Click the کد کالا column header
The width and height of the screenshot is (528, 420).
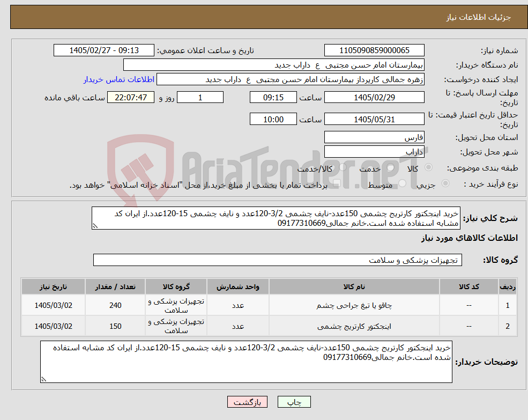pos(468,286)
